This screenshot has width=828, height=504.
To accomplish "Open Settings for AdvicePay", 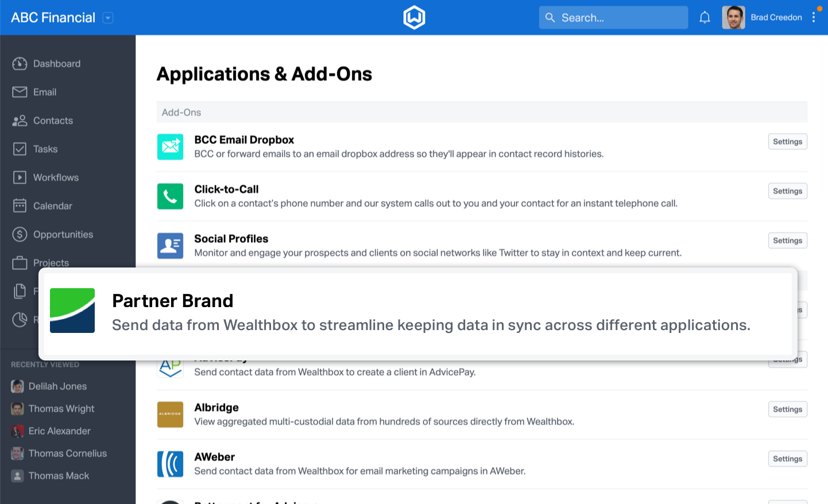I will coord(788,362).
